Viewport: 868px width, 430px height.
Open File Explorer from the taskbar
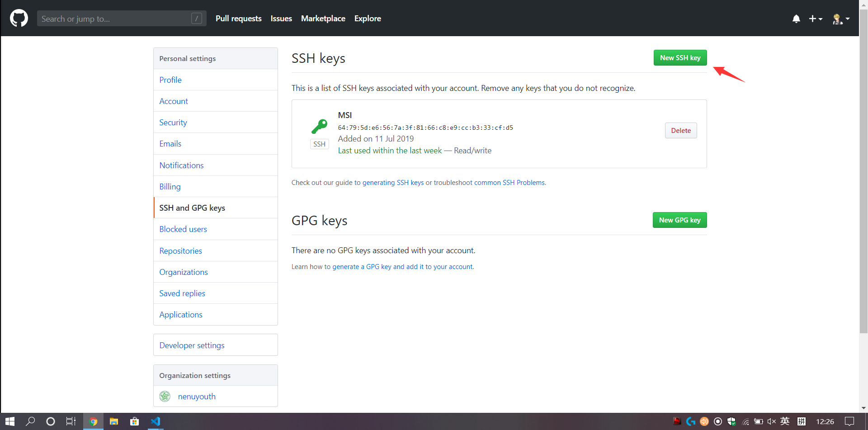pyautogui.click(x=113, y=421)
